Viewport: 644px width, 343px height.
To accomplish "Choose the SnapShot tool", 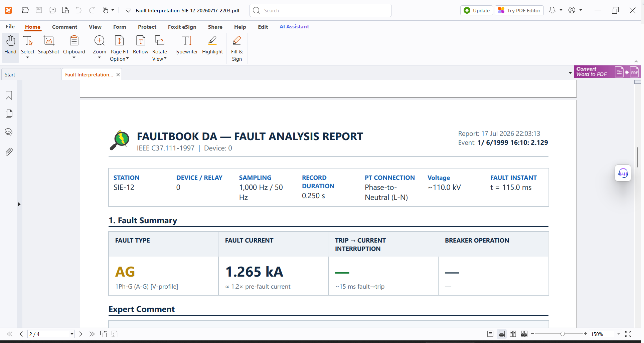I will tap(49, 45).
